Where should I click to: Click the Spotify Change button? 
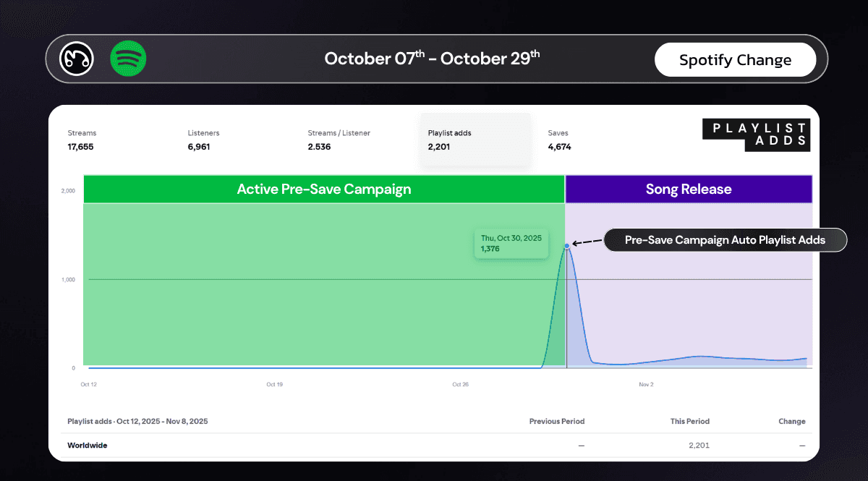735,59
